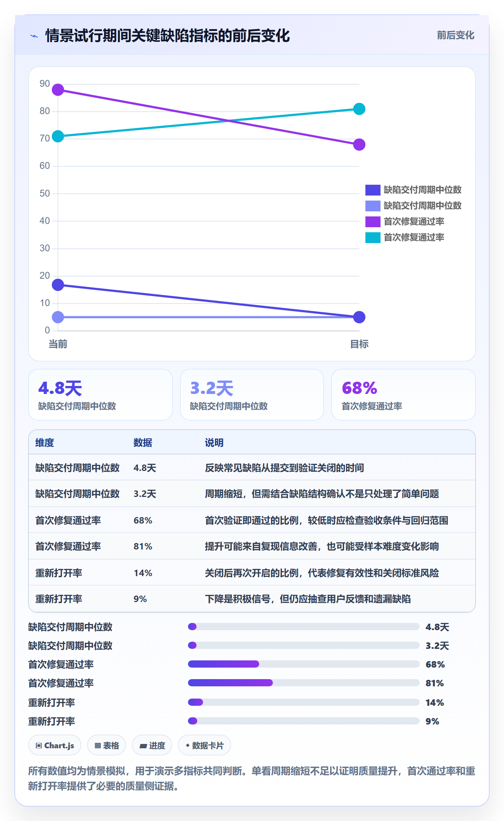Click the 81% value beside its progress bar

click(435, 683)
